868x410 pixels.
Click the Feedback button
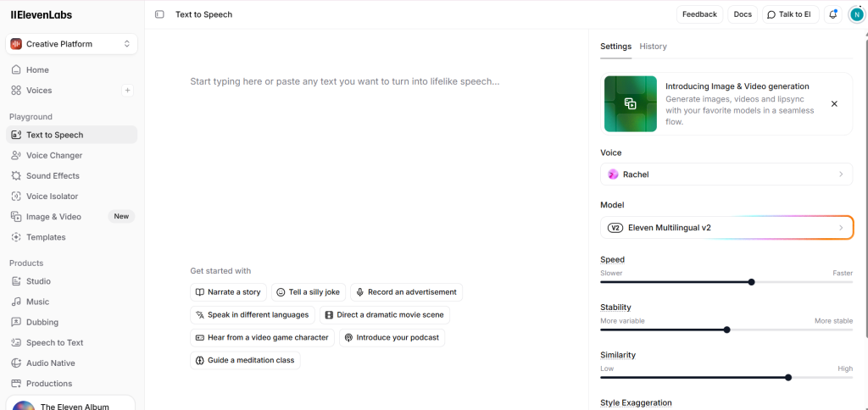tap(699, 14)
